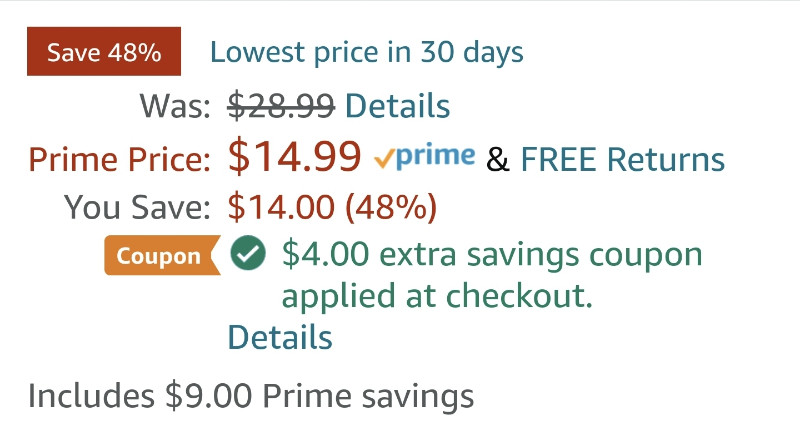The width and height of the screenshot is (800, 445).
Task: Click the You Save $14.00 (48%) amount
Action: coord(332,207)
